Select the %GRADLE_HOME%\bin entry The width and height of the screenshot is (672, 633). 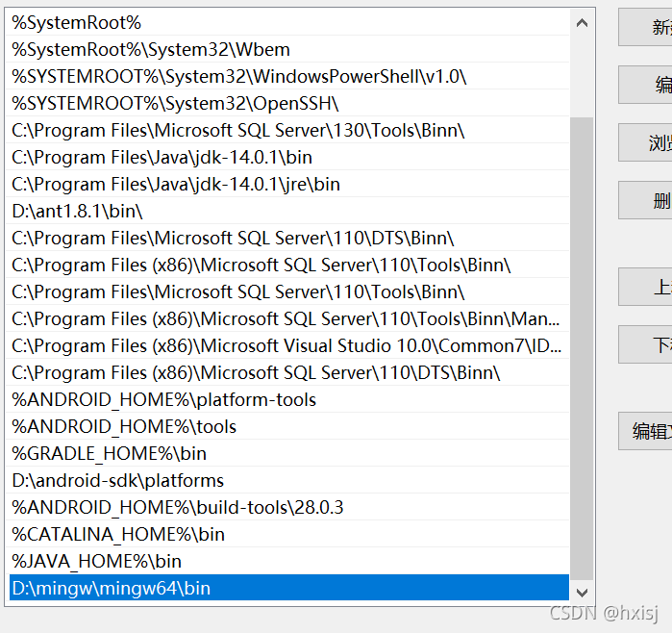[287, 453]
